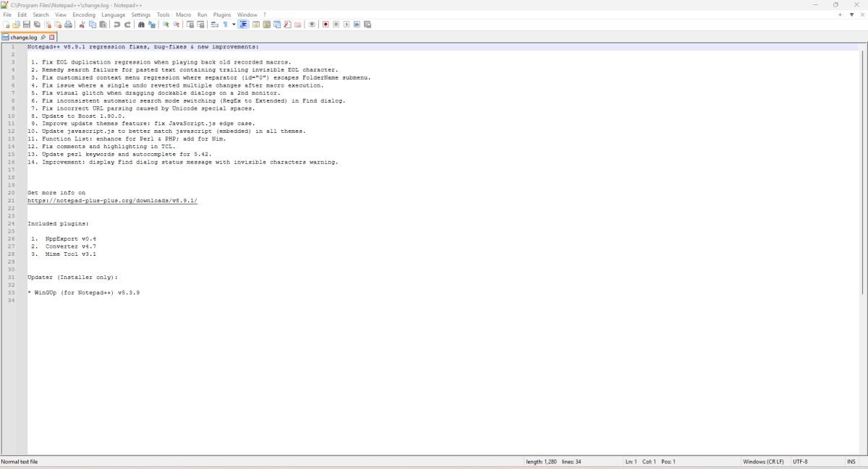Open the ? help menu

pos(265,14)
